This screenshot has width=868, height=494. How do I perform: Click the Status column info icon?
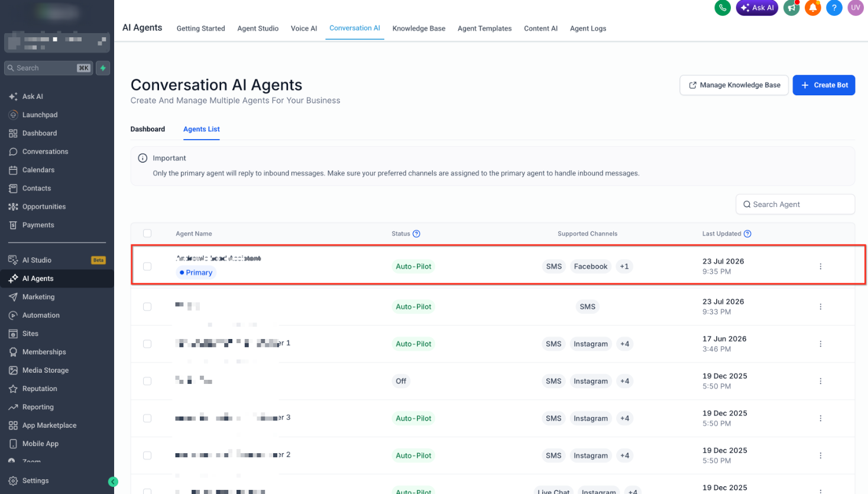[416, 234]
